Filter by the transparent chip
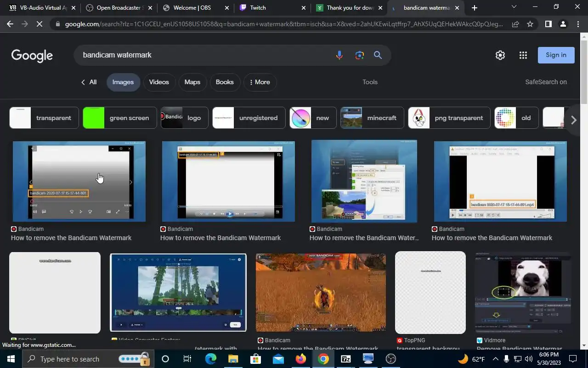Screen dimensions: 588x368 (x=44, y=118)
